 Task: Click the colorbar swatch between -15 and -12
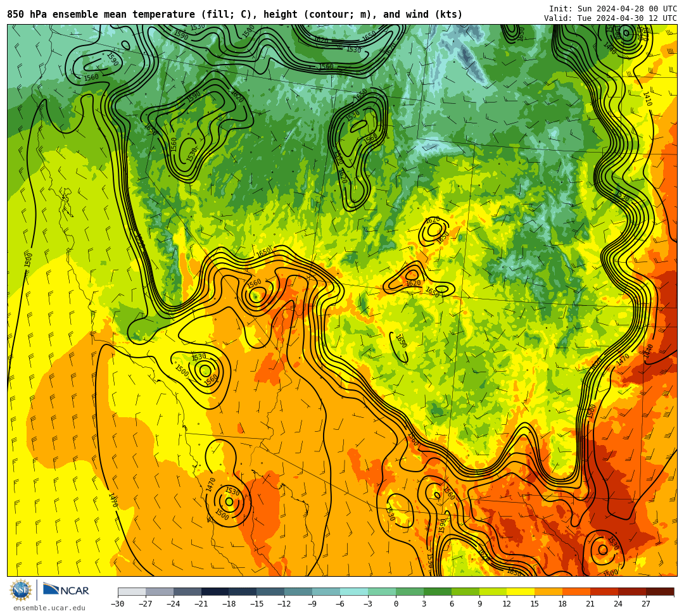pos(271,591)
